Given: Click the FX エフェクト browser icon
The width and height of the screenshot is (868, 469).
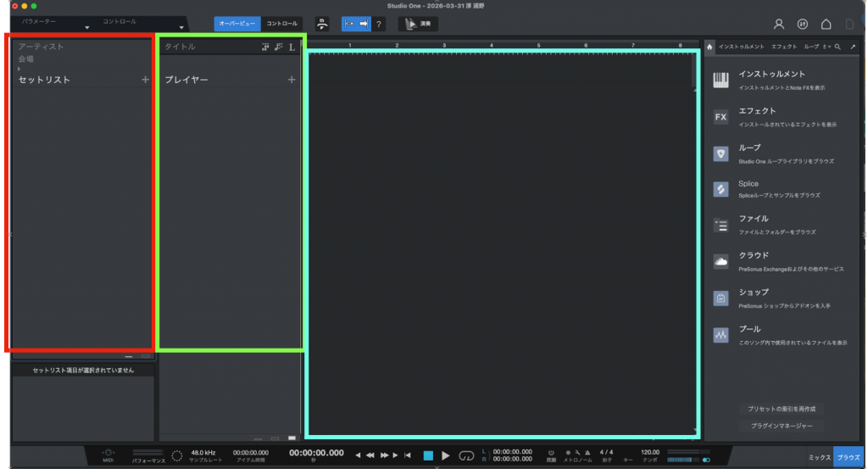Looking at the screenshot, I should (x=721, y=117).
